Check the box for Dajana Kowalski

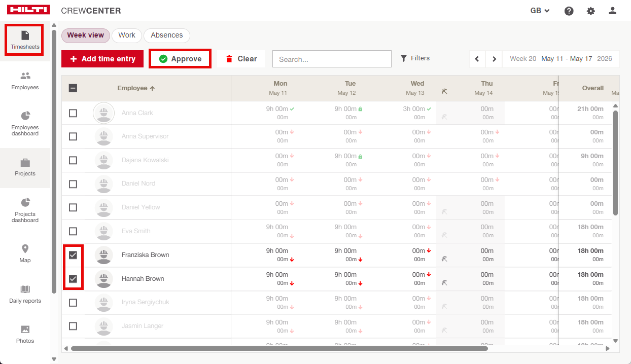[x=73, y=160]
